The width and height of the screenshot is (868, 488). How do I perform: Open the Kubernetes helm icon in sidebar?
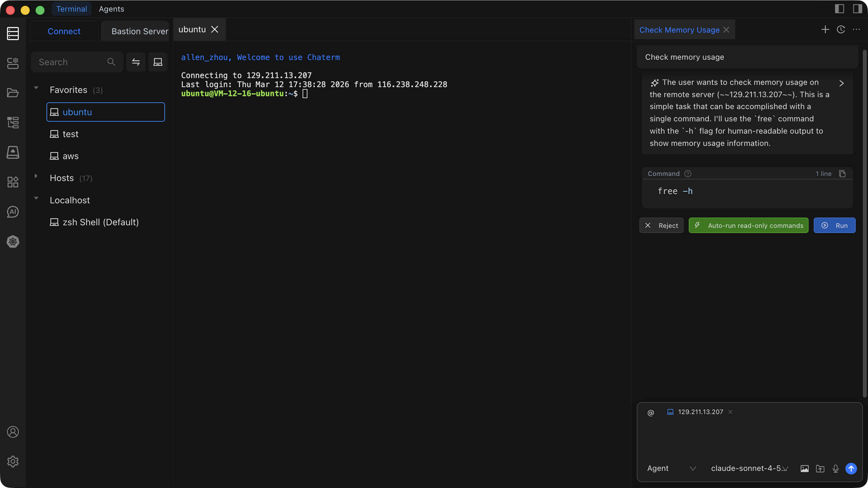pyautogui.click(x=13, y=241)
